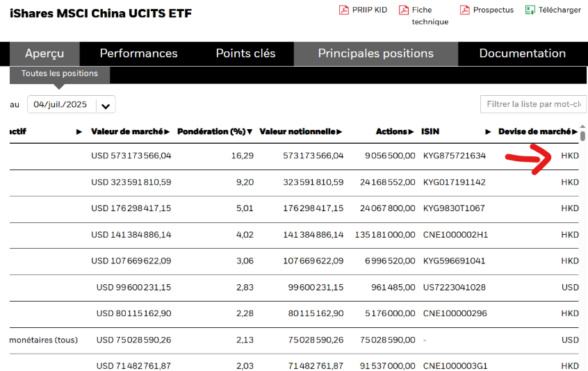Open the PRIIP KID PDF icon

343,10
